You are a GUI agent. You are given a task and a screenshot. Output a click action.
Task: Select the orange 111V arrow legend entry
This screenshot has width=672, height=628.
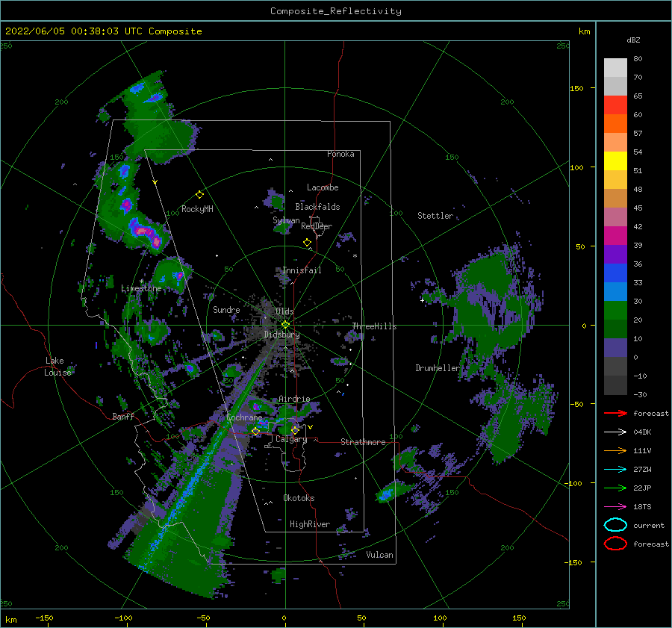pyautogui.click(x=615, y=450)
